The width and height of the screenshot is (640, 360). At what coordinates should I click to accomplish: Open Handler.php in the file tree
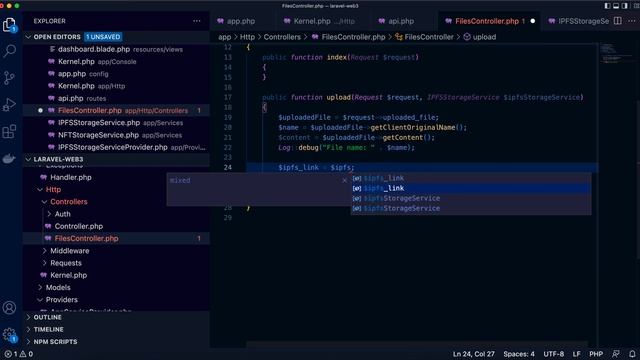116,177
